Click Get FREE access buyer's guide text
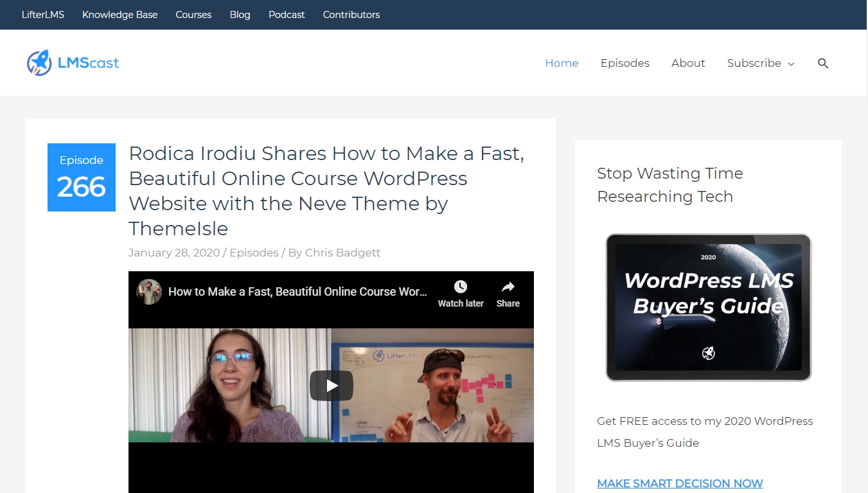Image resolution: width=868 pixels, height=493 pixels. 705,432
